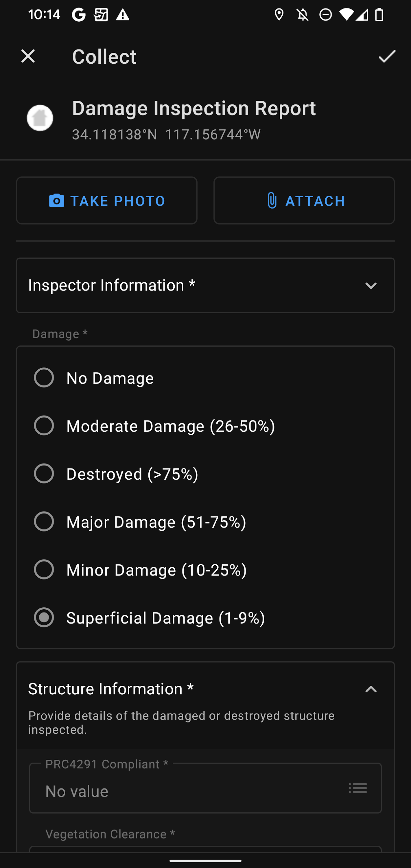Expand the Inspector Information section
This screenshot has width=411, height=868.
click(371, 286)
